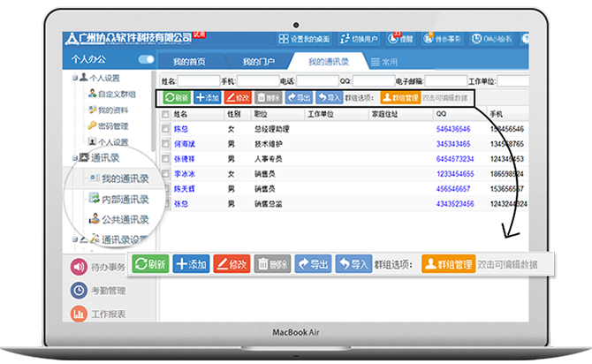This screenshot has width=592, height=364.
Task: Click QQ number 546436546
Action: pyautogui.click(x=453, y=129)
